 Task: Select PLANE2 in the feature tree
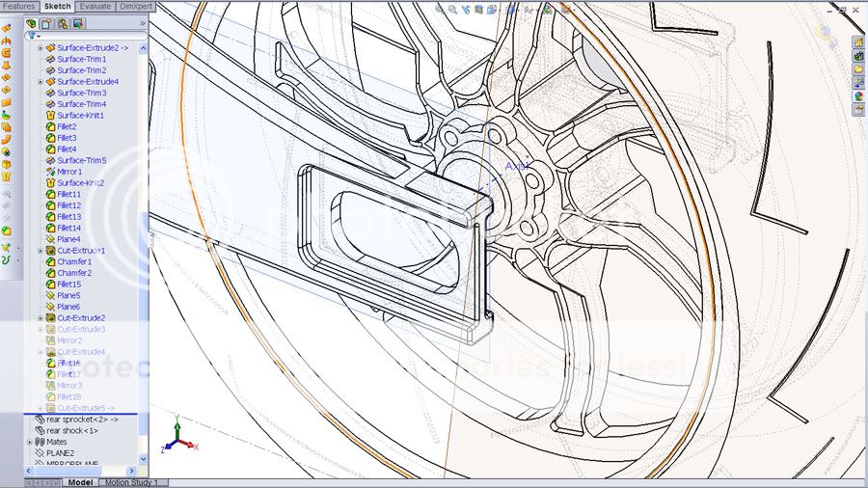point(61,453)
